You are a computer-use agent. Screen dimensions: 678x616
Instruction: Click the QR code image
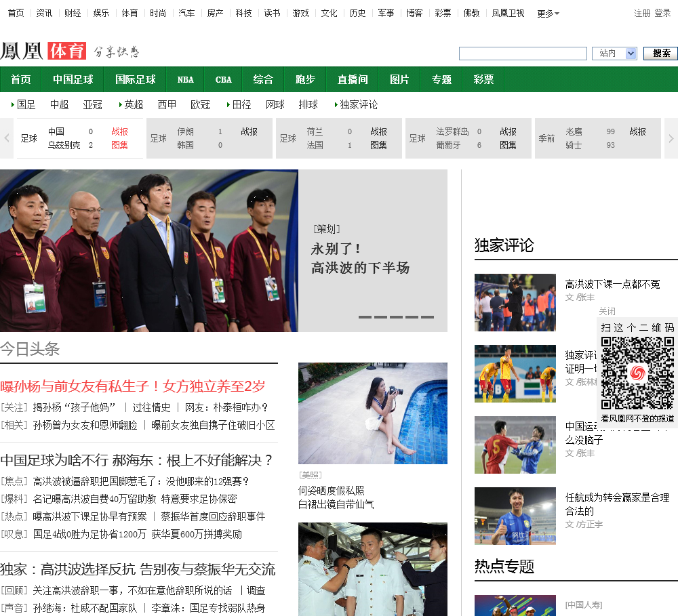tap(637, 373)
